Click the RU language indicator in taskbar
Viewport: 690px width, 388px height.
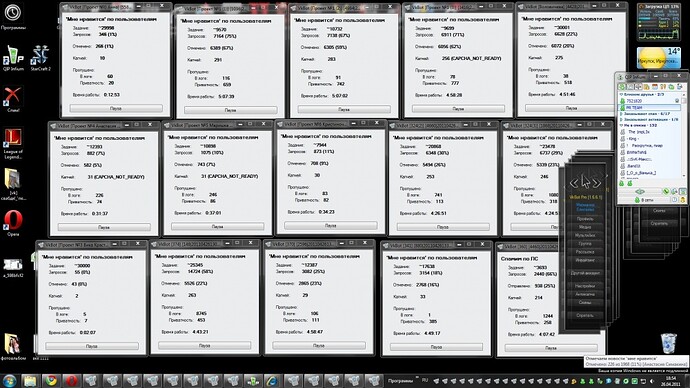point(425,380)
